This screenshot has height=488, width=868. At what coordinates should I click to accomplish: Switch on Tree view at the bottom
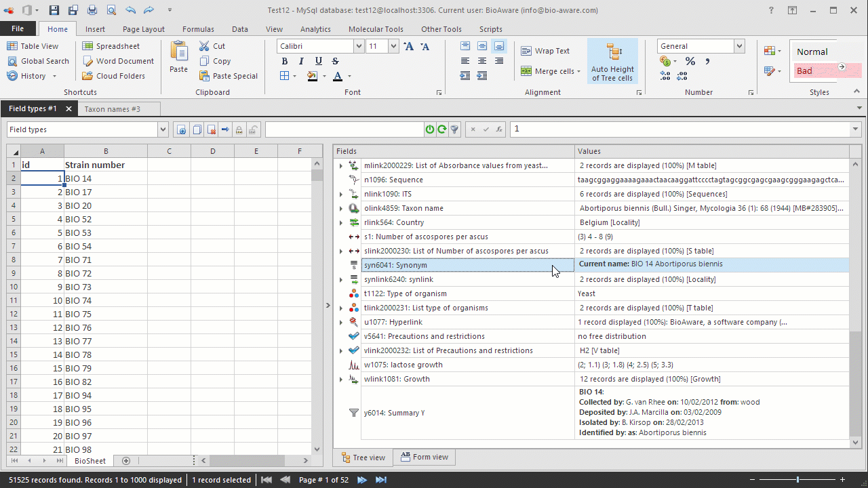click(x=363, y=457)
